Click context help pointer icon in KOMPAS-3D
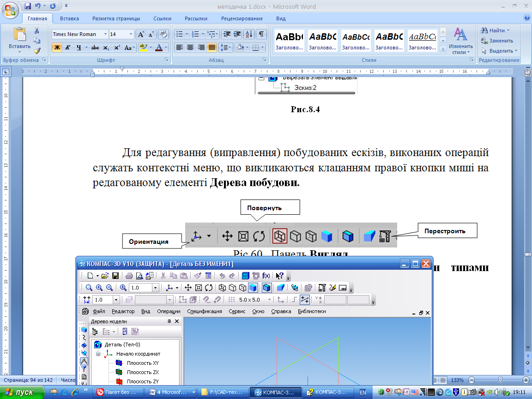This screenshot has height=399, width=532. click(x=279, y=276)
